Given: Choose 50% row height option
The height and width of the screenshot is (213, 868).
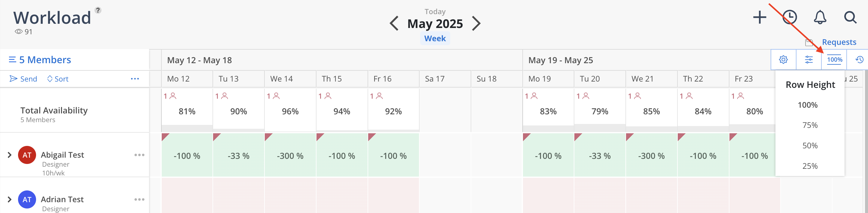Looking at the screenshot, I should (x=810, y=146).
